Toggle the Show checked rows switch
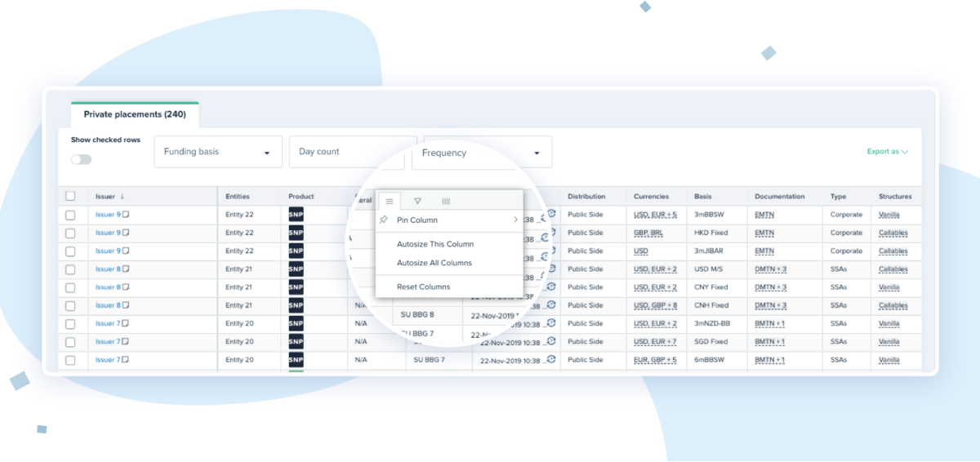Viewport: 980px width, 462px height. 82,159
